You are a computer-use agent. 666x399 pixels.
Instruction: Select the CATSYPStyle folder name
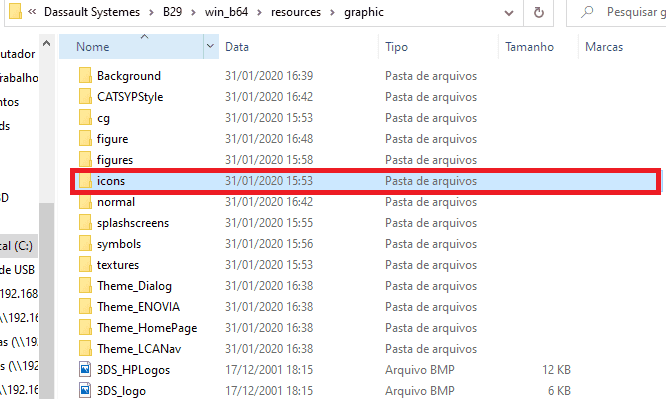[x=130, y=97]
